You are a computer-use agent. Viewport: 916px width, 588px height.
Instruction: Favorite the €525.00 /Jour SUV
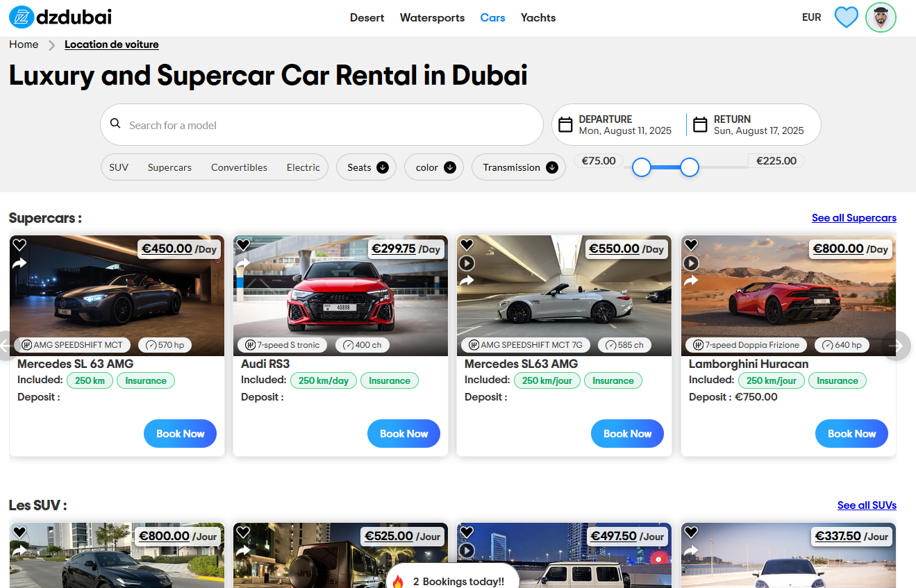pos(243,532)
